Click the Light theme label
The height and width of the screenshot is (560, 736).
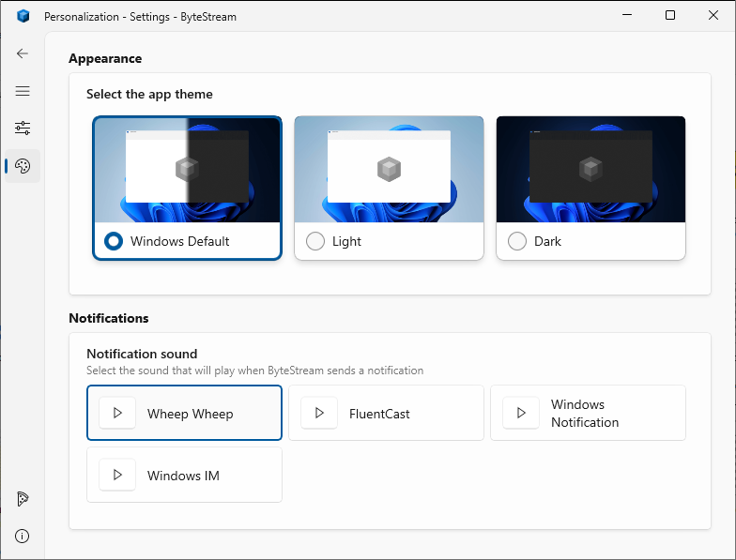click(346, 242)
